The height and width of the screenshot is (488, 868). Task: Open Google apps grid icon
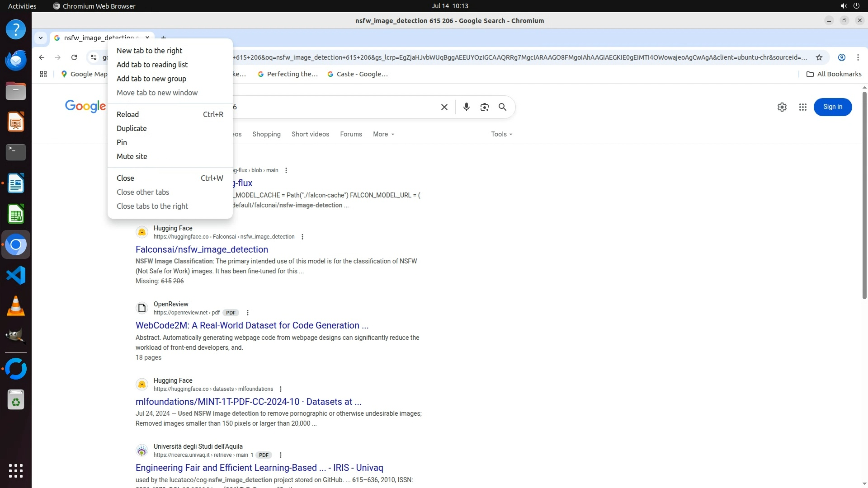click(x=802, y=107)
